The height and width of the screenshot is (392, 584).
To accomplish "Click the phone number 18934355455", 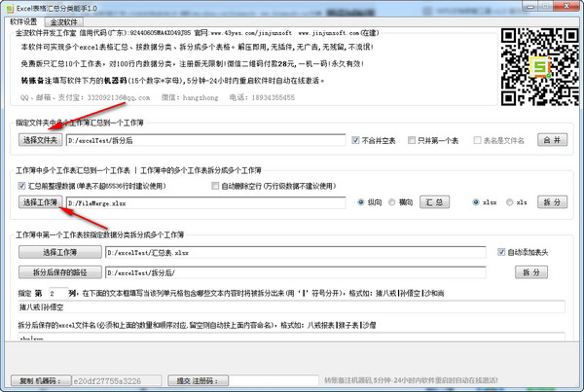I will click(273, 97).
